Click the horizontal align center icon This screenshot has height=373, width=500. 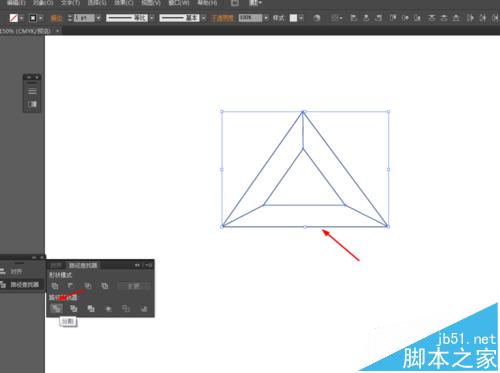[x=366, y=18]
